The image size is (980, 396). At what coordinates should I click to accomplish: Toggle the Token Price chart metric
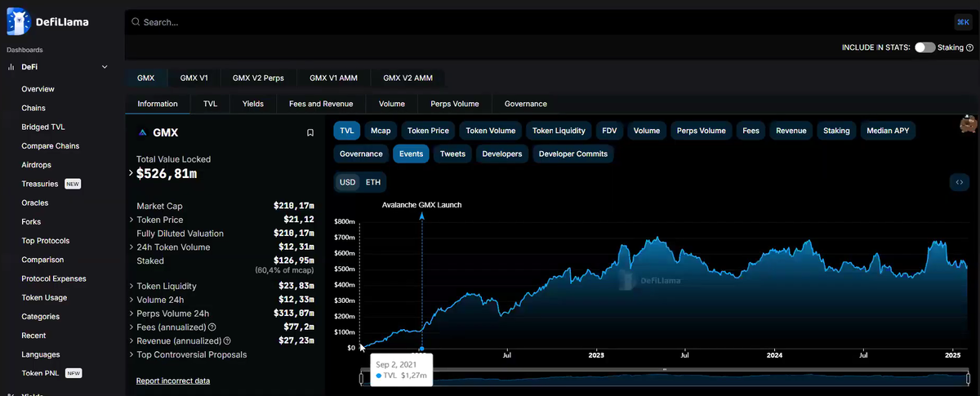point(428,131)
